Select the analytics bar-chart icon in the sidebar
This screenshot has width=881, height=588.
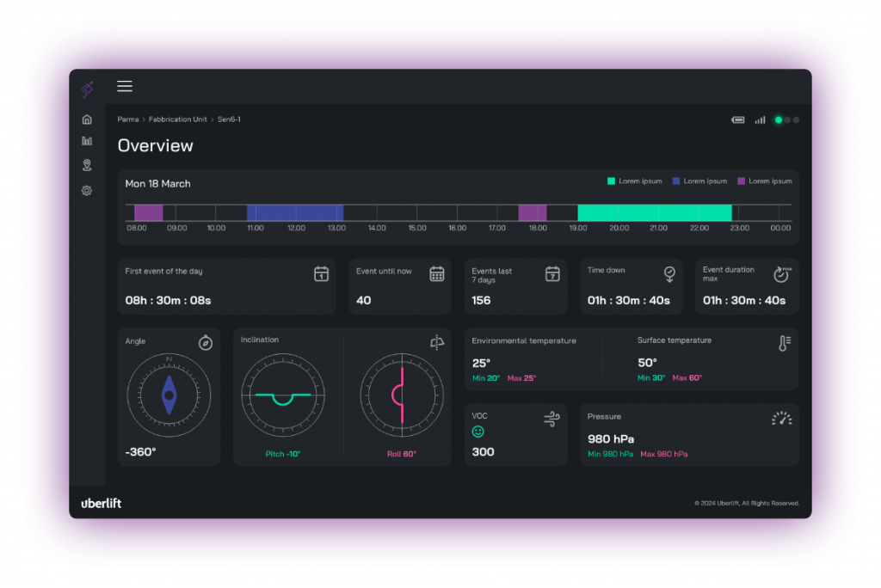point(86,142)
